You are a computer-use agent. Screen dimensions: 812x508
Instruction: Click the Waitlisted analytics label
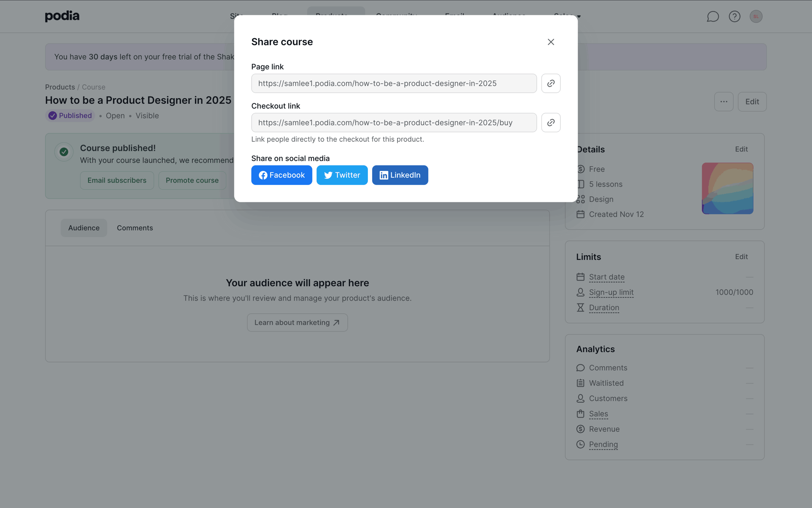click(606, 383)
